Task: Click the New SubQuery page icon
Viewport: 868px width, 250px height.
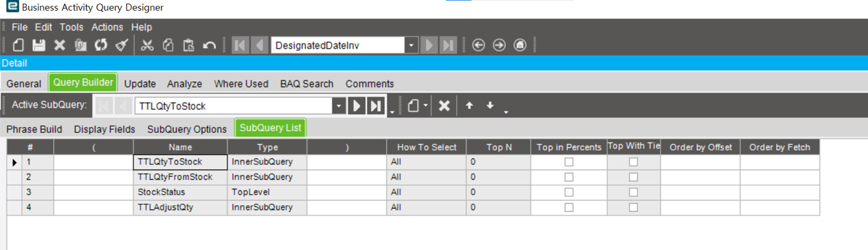Action: click(413, 106)
